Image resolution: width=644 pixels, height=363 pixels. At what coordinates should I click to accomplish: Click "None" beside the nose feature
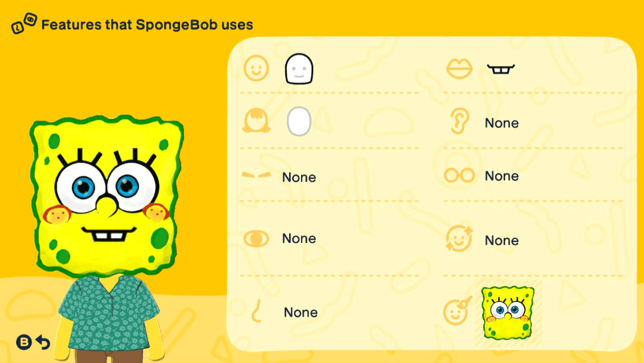pos(301,312)
